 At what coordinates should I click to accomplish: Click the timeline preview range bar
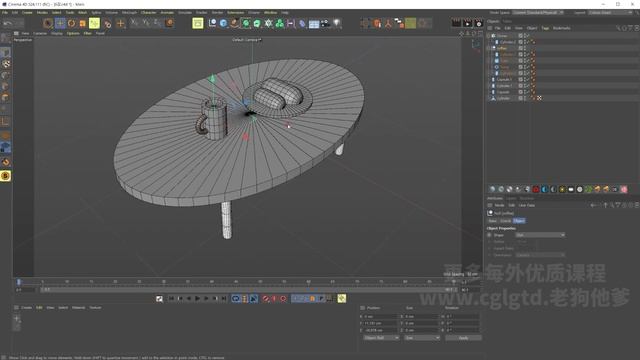point(248,290)
